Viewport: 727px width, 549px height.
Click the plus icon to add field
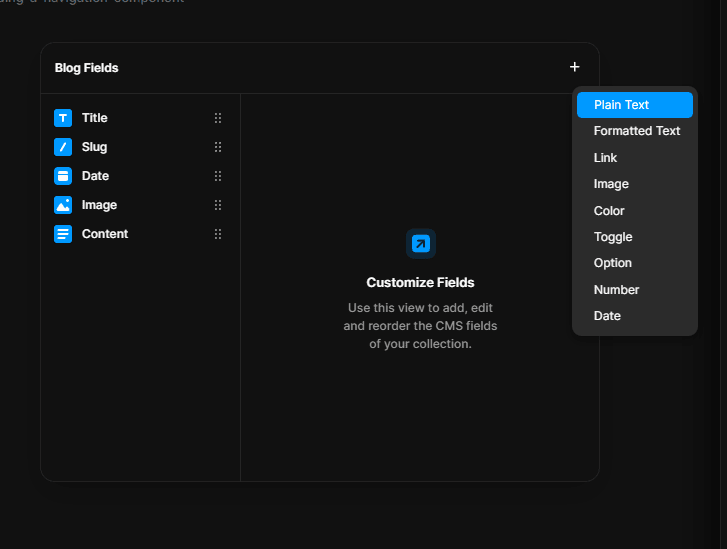pos(574,67)
